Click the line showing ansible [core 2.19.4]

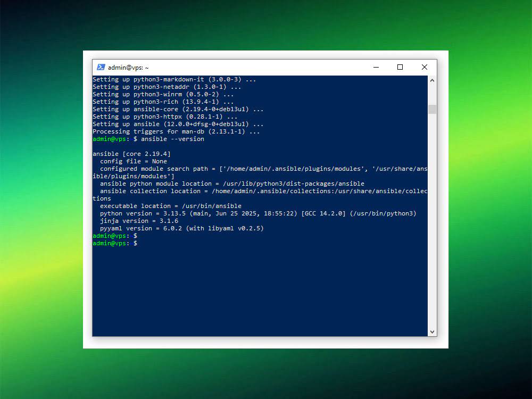pos(131,153)
